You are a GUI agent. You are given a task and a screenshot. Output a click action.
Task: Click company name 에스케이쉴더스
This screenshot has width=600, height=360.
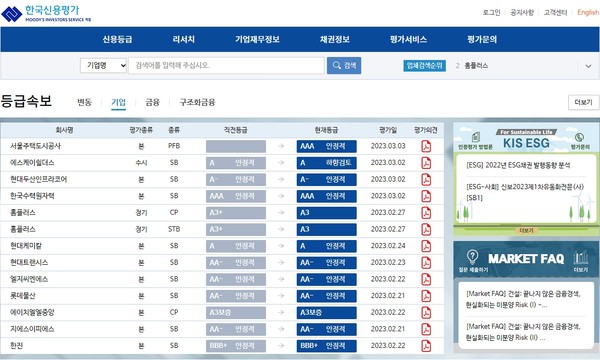coord(32,163)
